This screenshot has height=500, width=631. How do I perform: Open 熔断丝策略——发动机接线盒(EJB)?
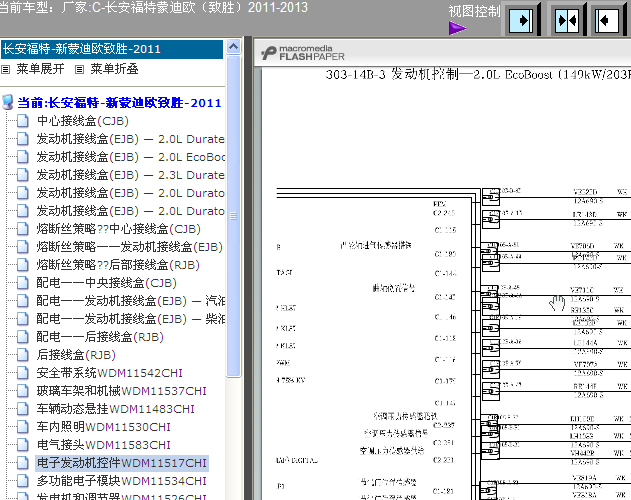(129, 247)
